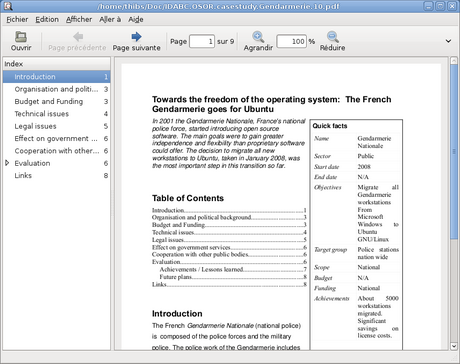Image resolution: width=460 pixels, height=364 pixels.
Task: Go to next page with blue arrow
Action: (x=136, y=37)
